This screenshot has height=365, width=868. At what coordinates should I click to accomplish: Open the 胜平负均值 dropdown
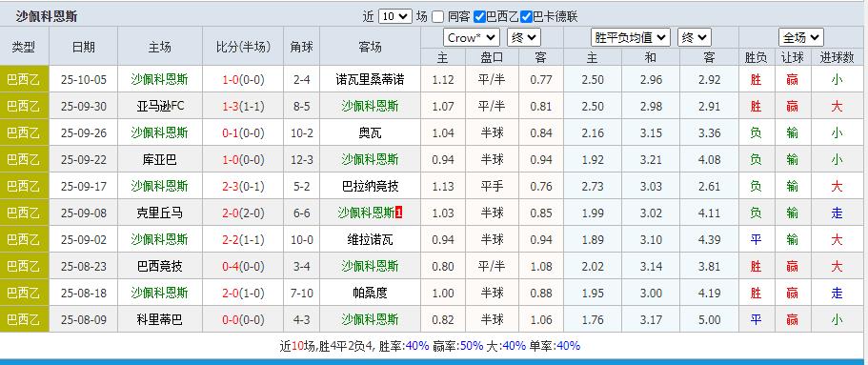(631, 38)
